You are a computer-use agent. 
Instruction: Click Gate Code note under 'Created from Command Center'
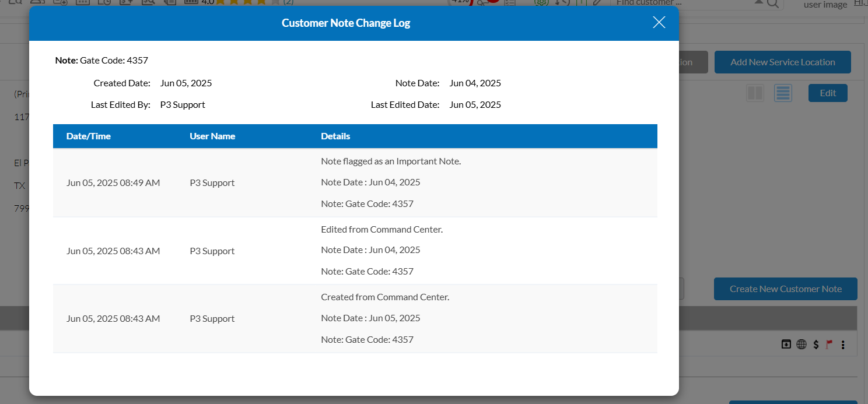(367, 339)
